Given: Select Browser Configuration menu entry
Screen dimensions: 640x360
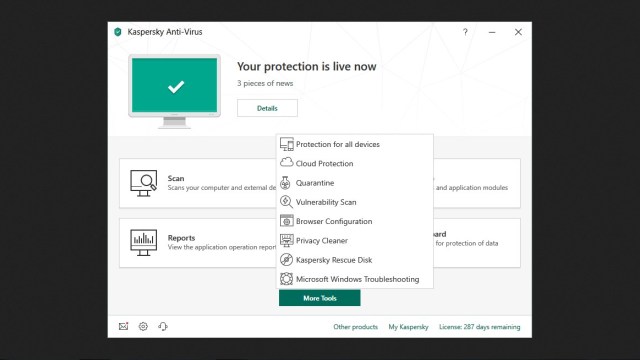Looking at the screenshot, I should click(x=354, y=221).
